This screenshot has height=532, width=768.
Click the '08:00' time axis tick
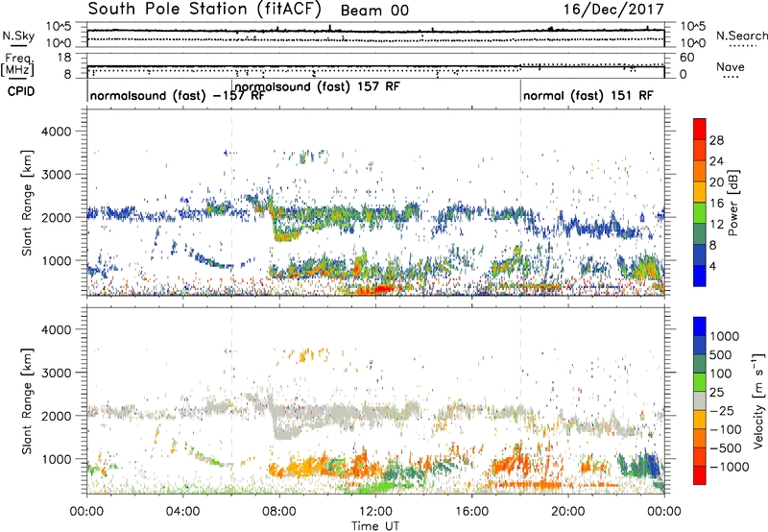click(x=279, y=512)
